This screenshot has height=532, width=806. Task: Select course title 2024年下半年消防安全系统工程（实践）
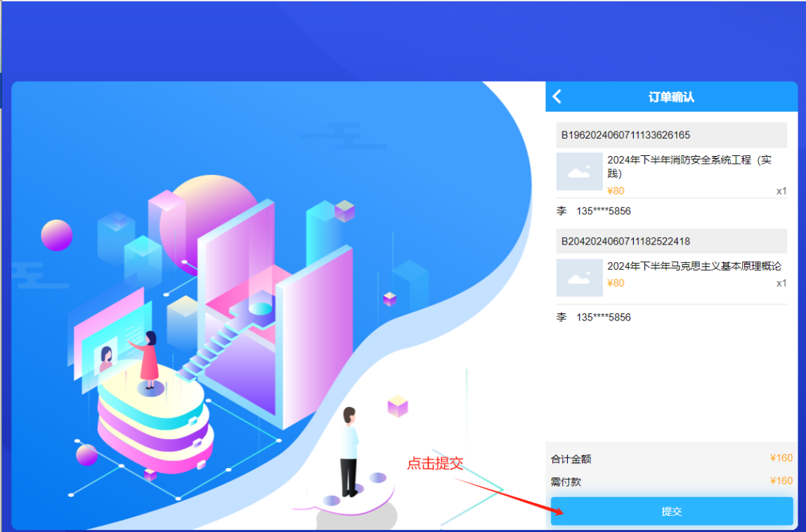tap(680, 166)
